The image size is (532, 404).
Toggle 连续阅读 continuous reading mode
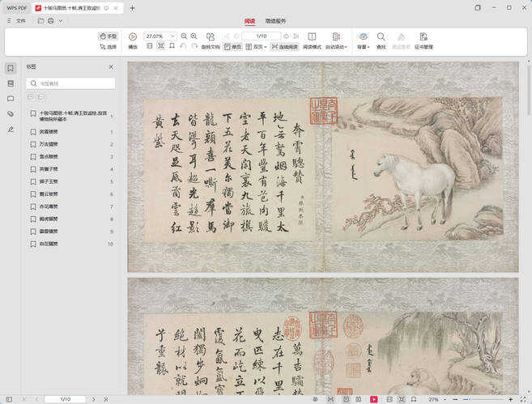[x=284, y=47]
